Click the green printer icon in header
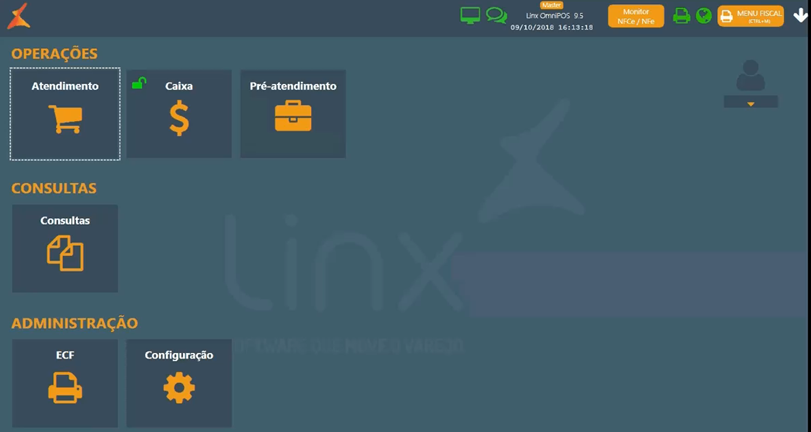The image size is (811, 432). pyautogui.click(x=681, y=16)
